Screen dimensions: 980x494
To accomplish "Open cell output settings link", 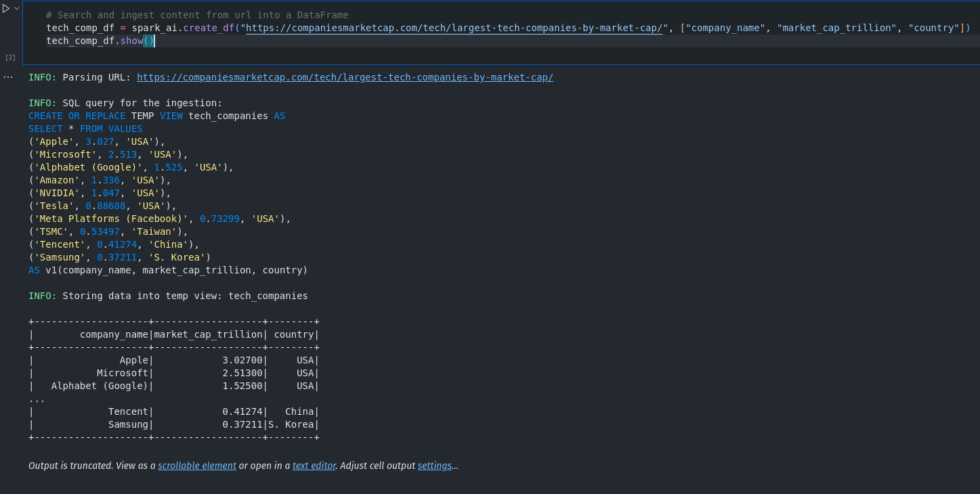I will coord(435,466).
